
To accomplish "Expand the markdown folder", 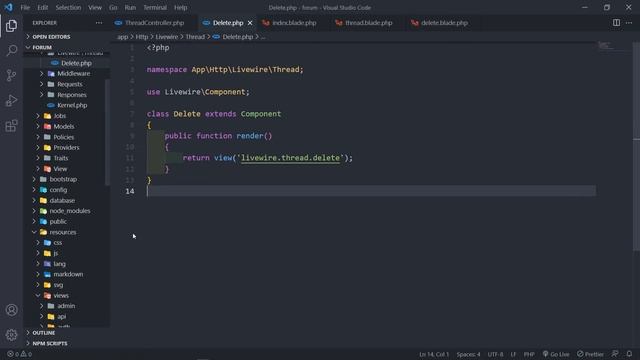I will [68, 274].
